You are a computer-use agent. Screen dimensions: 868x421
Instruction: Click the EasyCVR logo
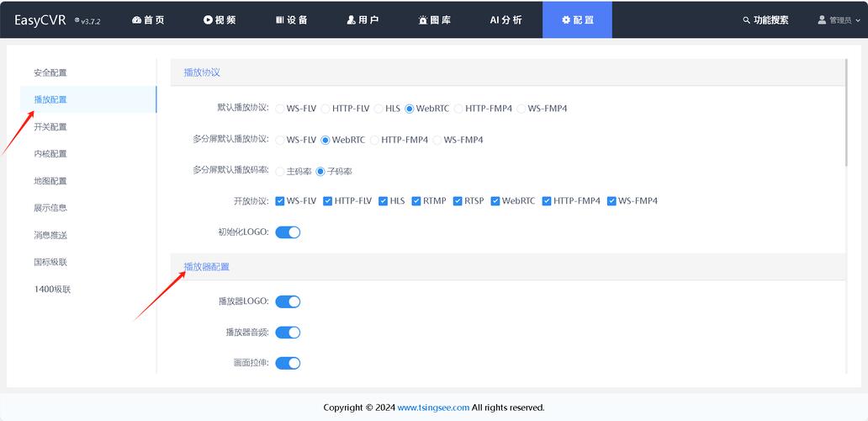[x=40, y=20]
